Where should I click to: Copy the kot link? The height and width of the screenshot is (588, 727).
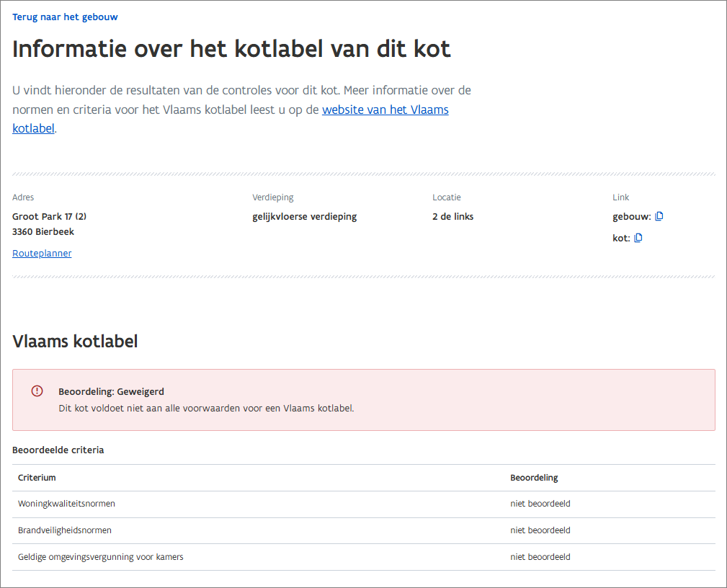tap(638, 238)
